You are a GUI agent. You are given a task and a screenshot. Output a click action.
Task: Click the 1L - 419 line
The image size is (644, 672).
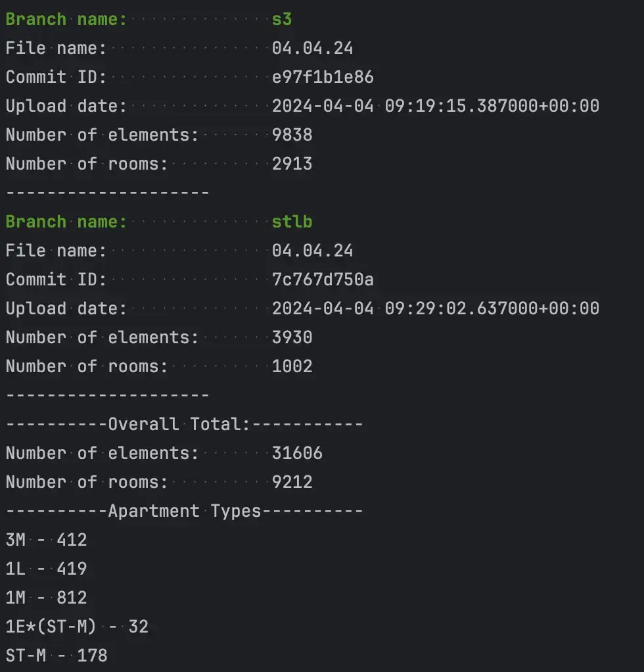(x=46, y=569)
